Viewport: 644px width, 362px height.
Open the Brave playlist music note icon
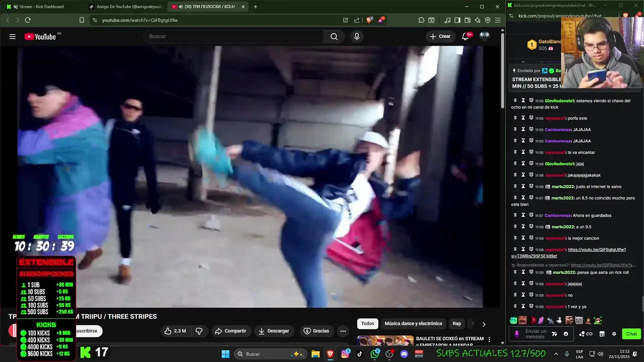pos(447,20)
